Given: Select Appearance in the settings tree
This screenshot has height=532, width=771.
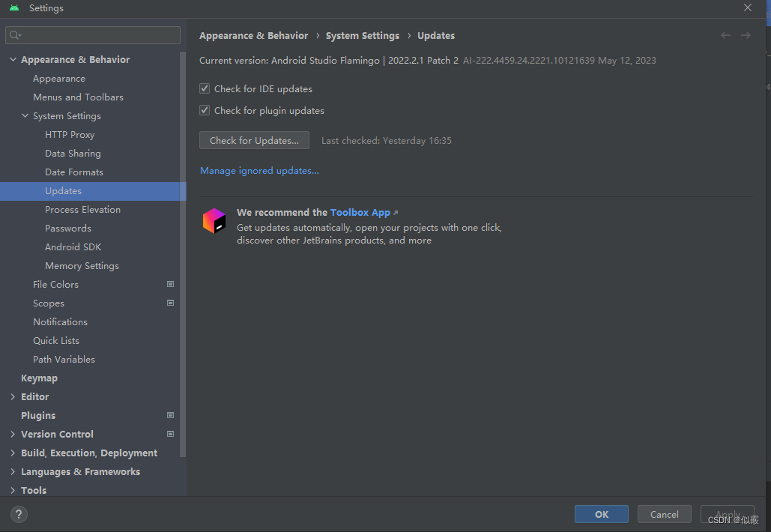Looking at the screenshot, I should tap(59, 79).
